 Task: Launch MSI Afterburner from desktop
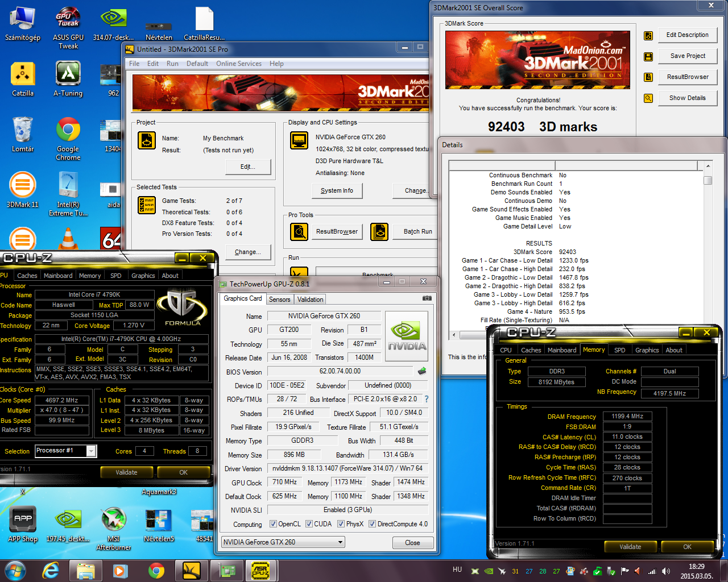point(114,529)
